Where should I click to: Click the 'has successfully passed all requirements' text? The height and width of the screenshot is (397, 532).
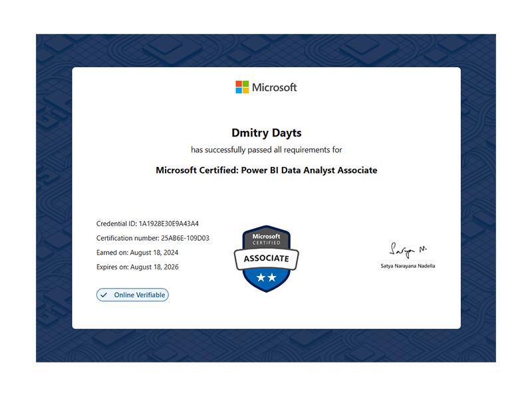(266, 150)
